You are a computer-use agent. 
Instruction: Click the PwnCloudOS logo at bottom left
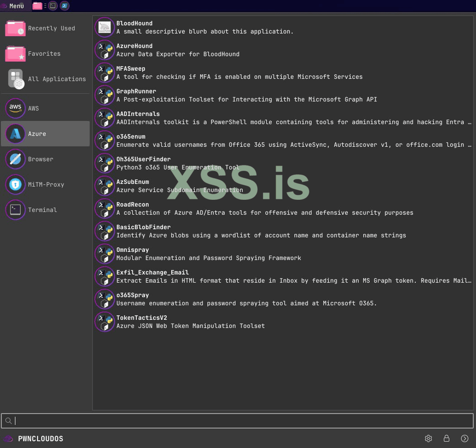(x=8, y=438)
